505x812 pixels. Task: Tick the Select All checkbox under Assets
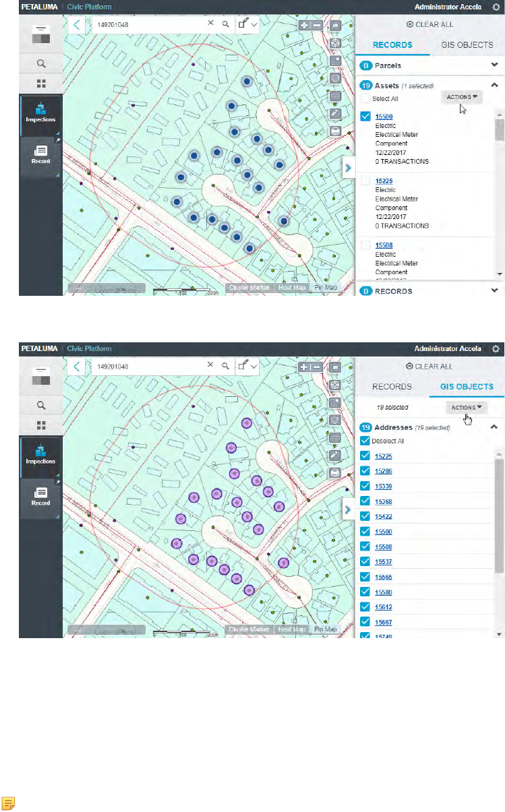(365, 99)
